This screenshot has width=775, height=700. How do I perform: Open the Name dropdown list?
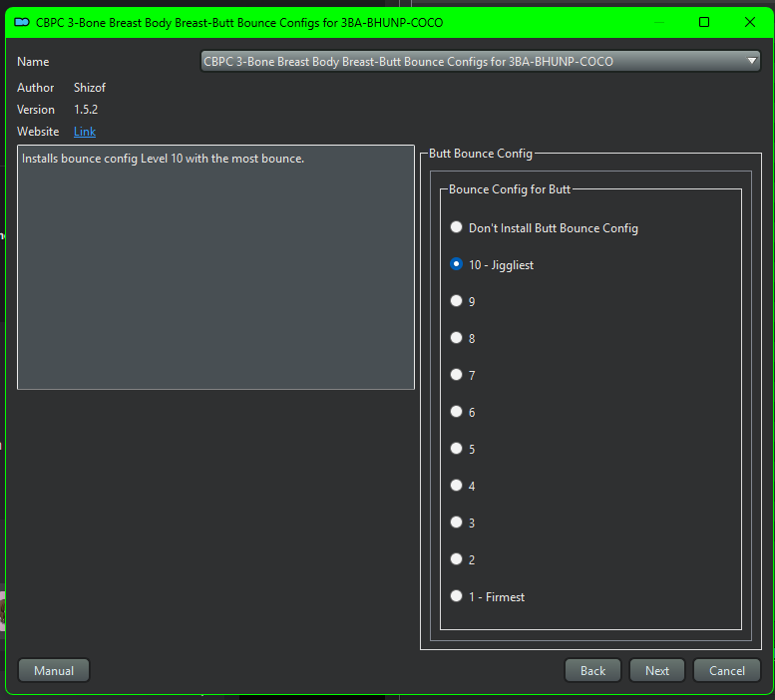[x=480, y=61]
